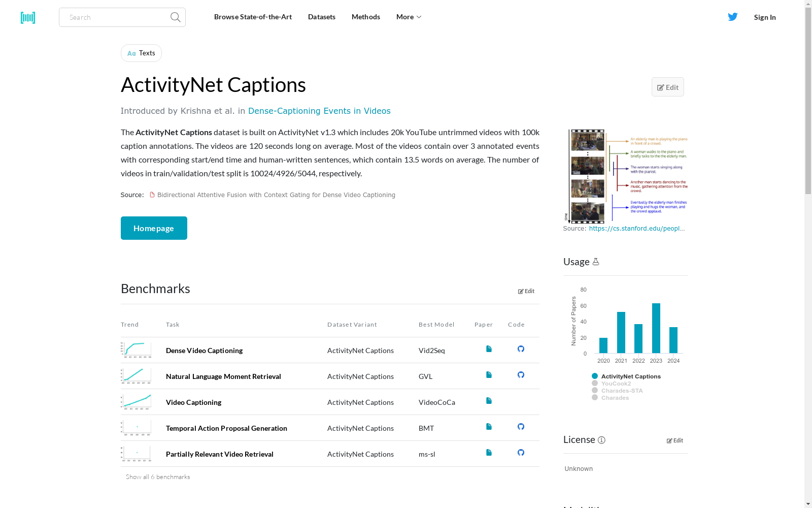The height and width of the screenshot is (508, 812).
Task: Open the Twitter bird icon link
Action: [732, 17]
